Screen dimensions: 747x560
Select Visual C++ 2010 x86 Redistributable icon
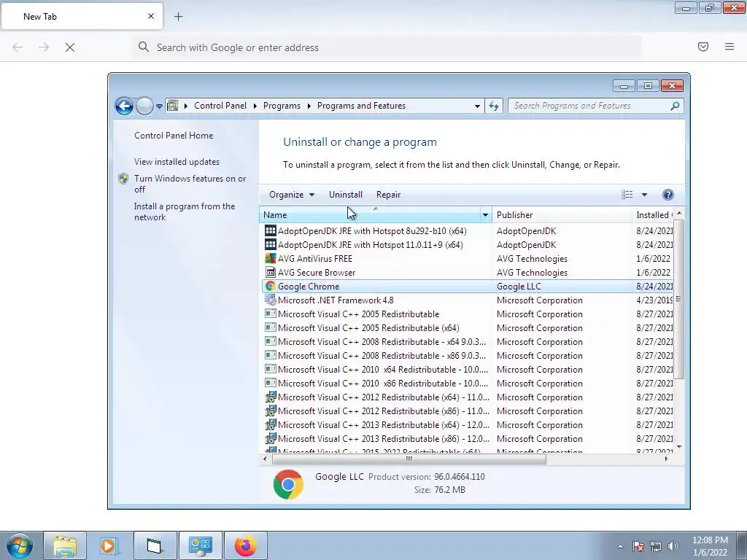[270, 383]
